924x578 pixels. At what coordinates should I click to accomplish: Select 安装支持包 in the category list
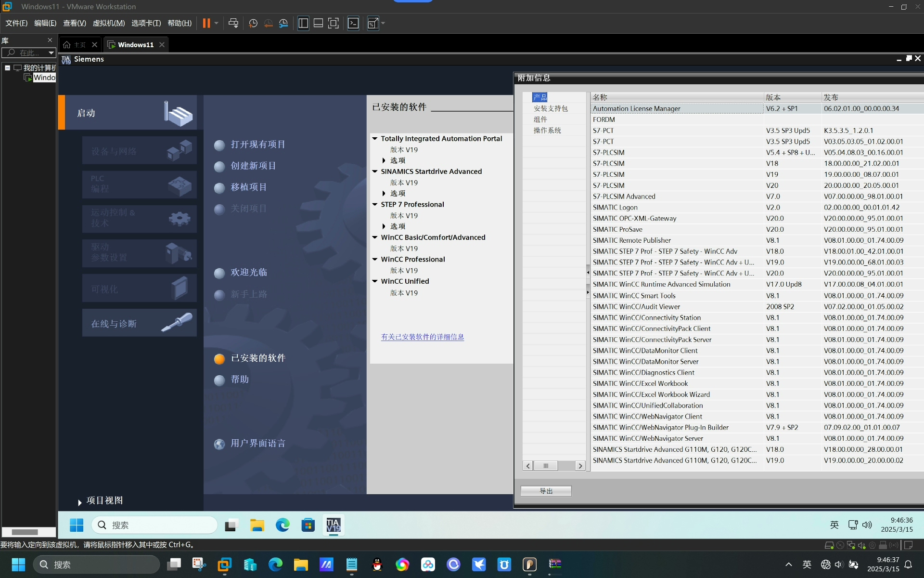click(x=551, y=108)
